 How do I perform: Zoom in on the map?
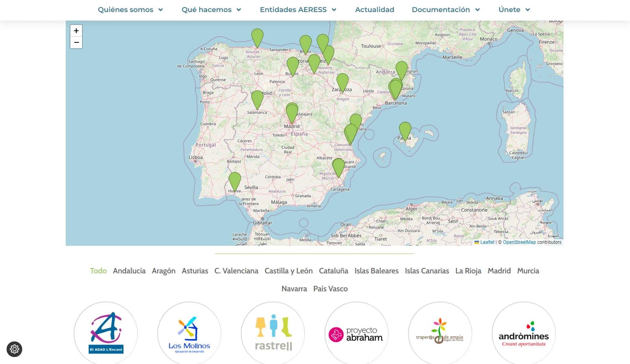76,31
